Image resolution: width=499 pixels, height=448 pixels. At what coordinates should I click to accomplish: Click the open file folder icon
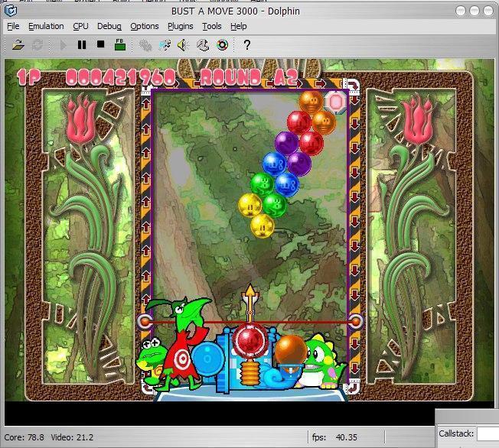(18, 45)
